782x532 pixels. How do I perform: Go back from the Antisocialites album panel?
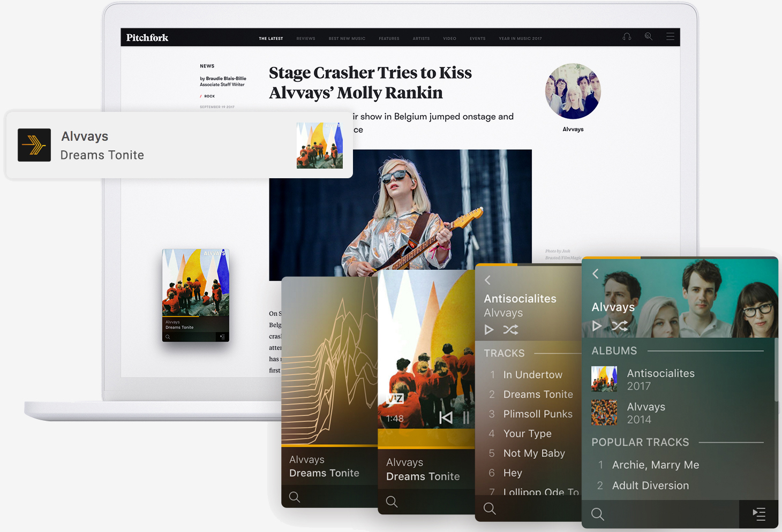[x=487, y=280]
